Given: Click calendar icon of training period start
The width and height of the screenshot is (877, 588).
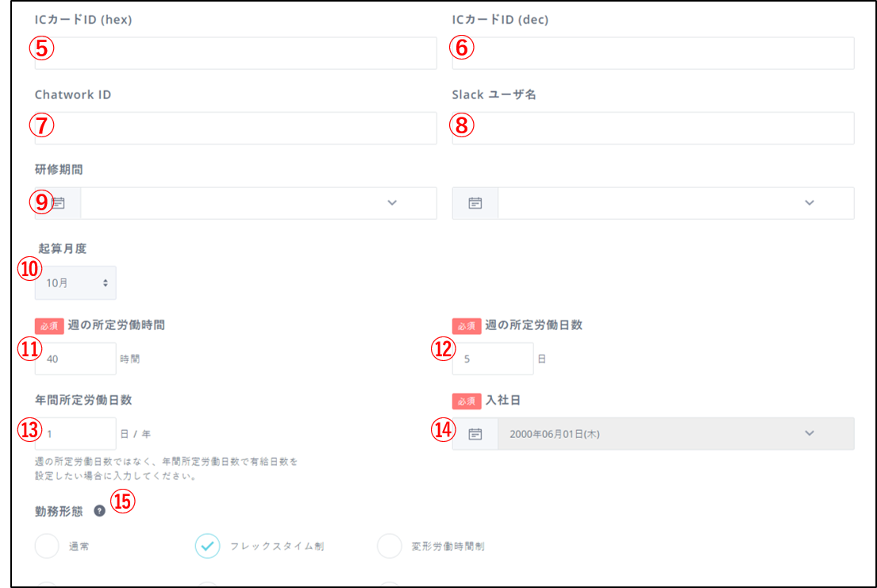Looking at the screenshot, I should (x=58, y=203).
